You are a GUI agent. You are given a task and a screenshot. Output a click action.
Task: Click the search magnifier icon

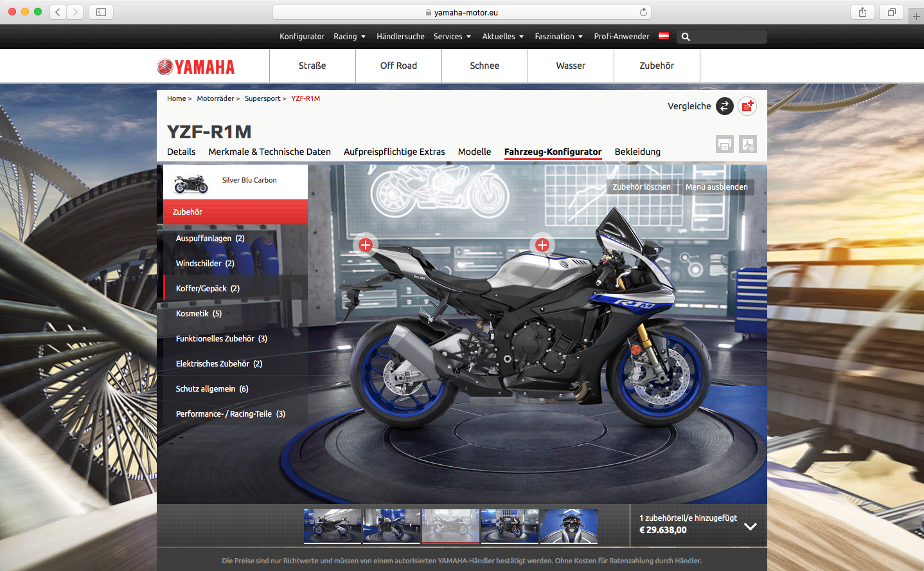[686, 37]
